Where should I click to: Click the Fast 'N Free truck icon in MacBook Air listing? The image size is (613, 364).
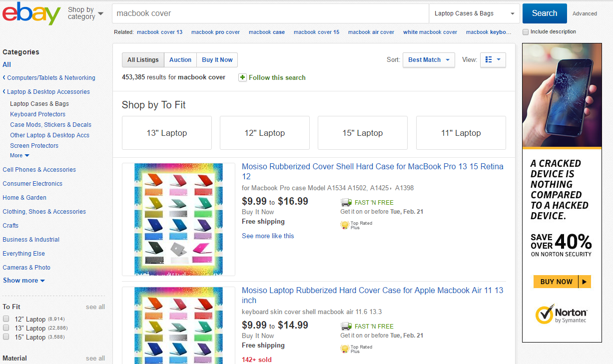point(346,326)
